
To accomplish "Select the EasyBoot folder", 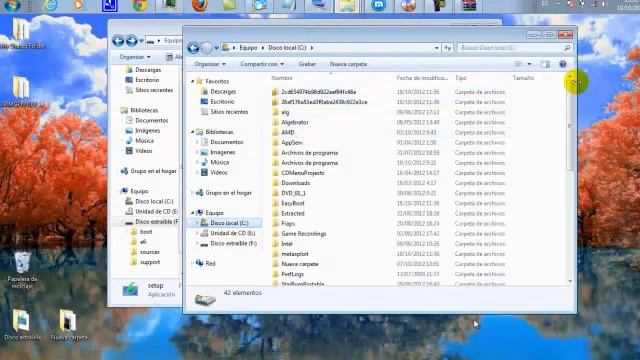I will click(293, 203).
